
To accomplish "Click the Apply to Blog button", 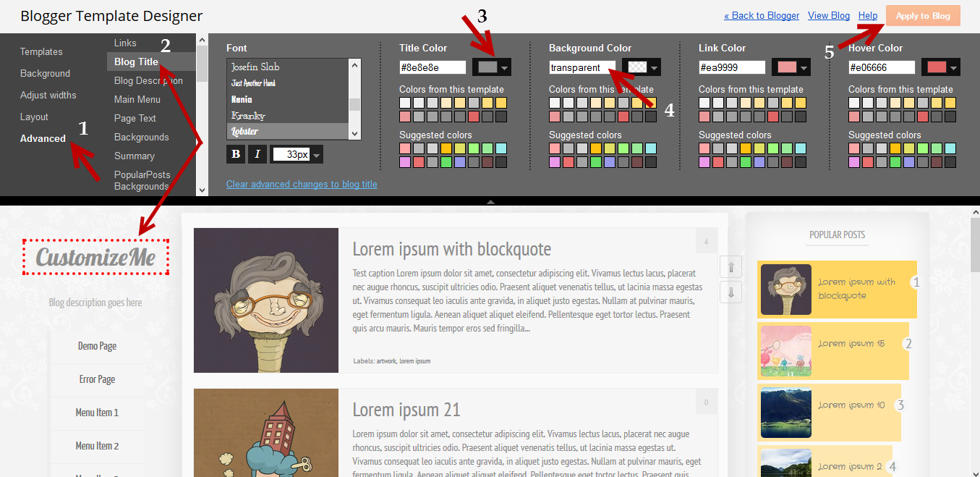I will click(923, 16).
